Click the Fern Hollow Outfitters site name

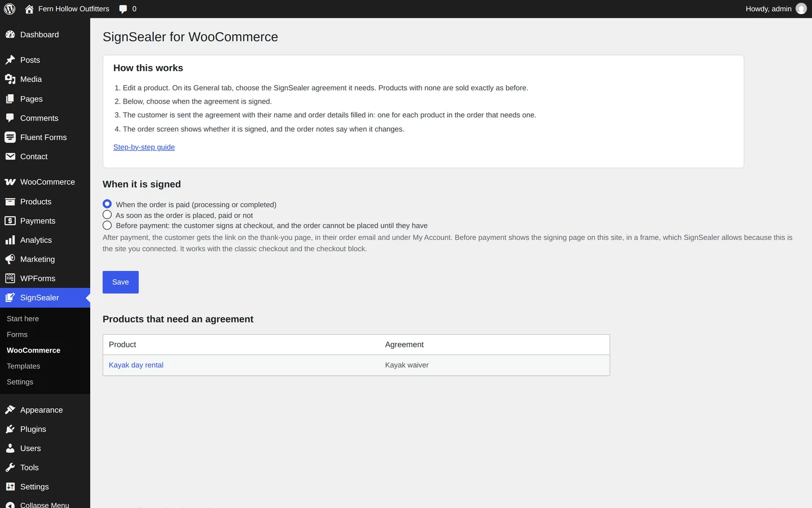[x=74, y=9]
